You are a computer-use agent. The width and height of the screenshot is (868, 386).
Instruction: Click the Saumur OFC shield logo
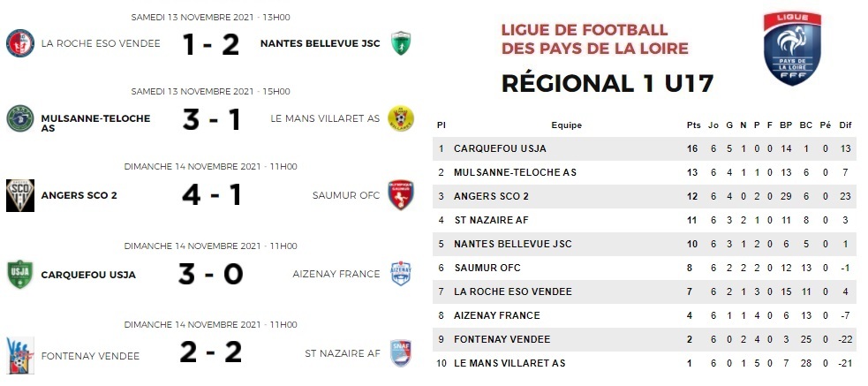[x=402, y=194]
